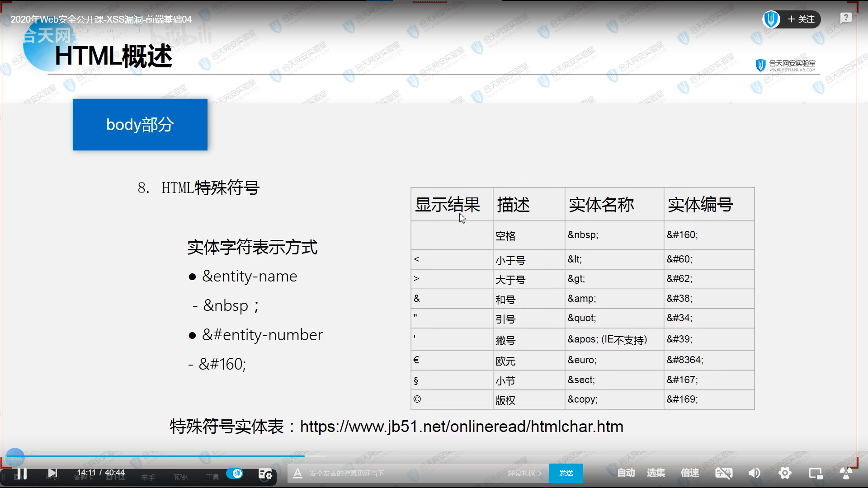Open danmaku display settings icon

click(x=265, y=474)
